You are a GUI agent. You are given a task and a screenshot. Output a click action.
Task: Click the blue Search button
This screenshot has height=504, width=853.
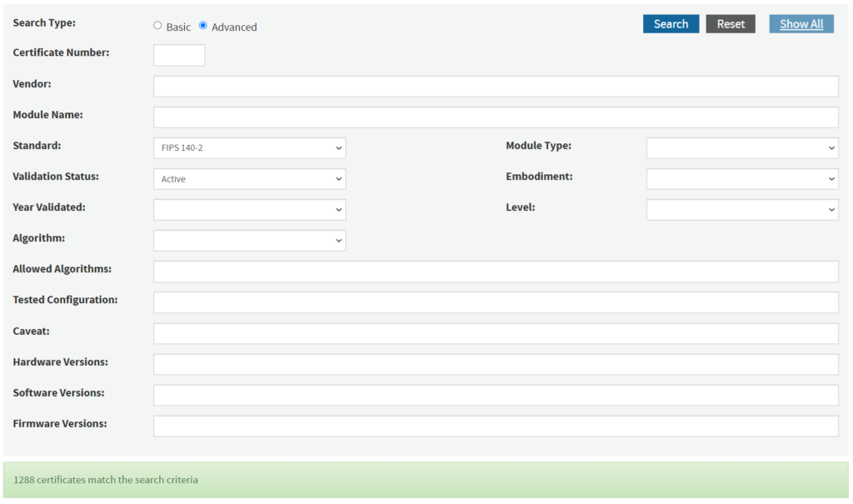click(x=671, y=24)
